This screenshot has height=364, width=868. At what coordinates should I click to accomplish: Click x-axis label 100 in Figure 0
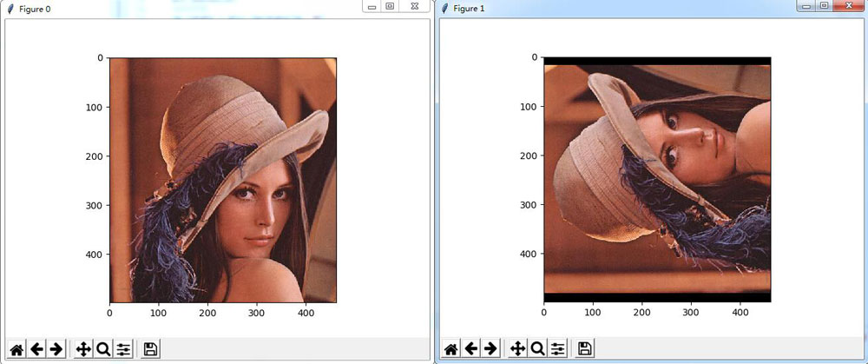point(159,314)
